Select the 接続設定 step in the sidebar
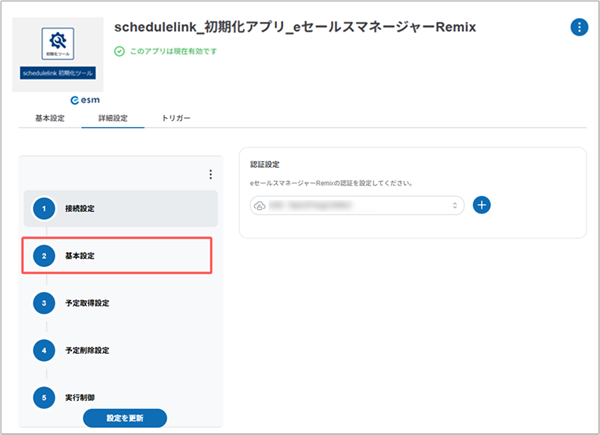 click(x=120, y=208)
